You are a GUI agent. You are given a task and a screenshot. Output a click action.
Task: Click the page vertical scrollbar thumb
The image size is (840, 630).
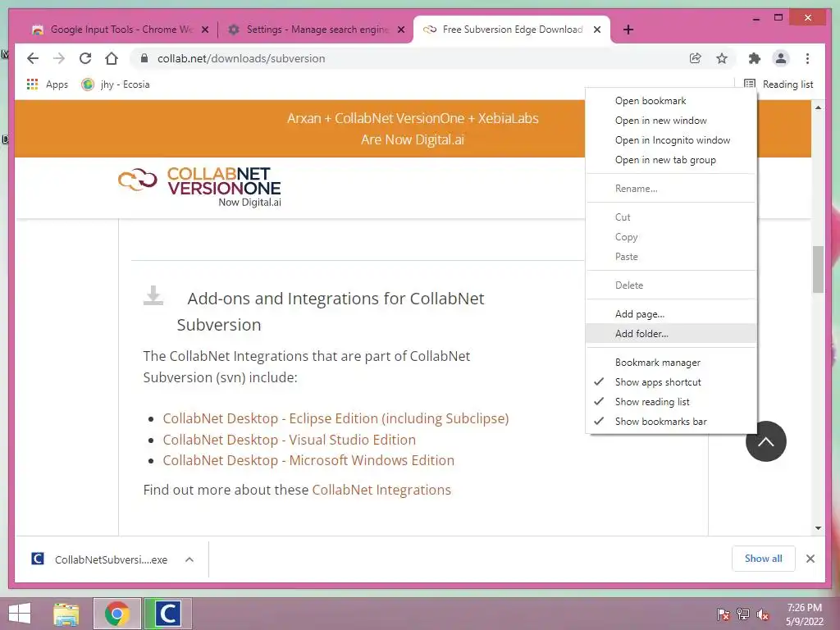coord(818,269)
